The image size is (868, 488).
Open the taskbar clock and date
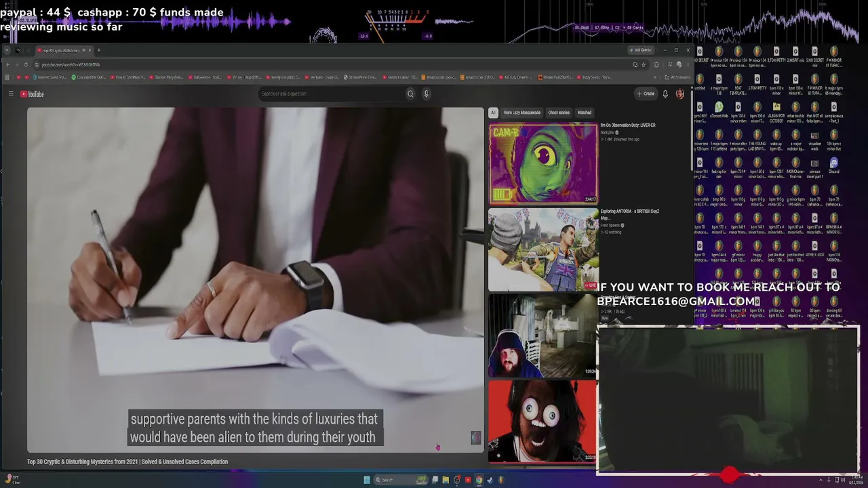pos(855,480)
